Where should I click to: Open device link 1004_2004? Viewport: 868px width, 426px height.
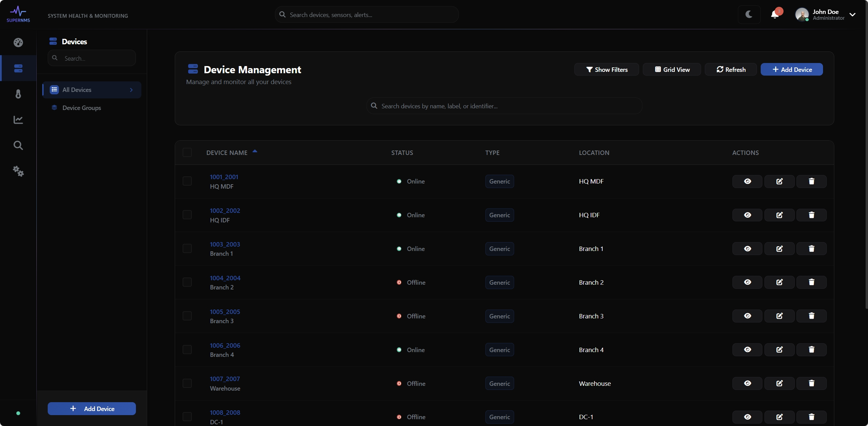pos(225,278)
